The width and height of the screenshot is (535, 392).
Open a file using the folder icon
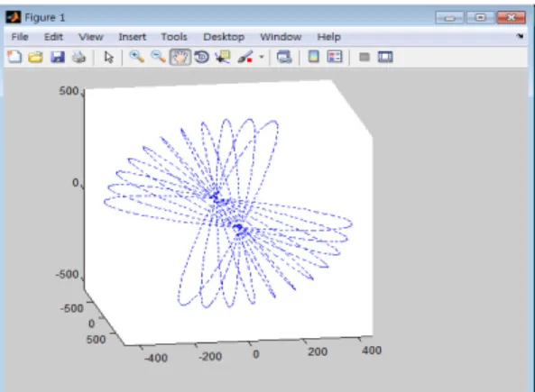[35, 57]
